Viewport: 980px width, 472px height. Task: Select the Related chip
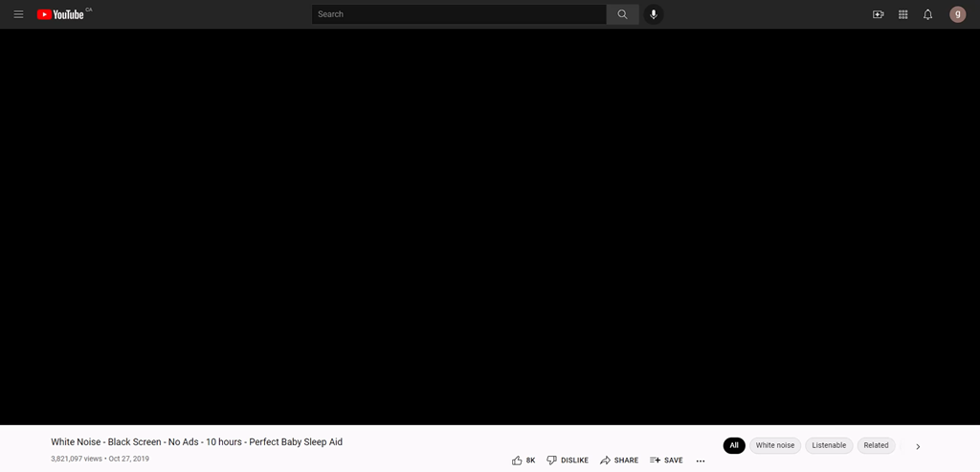tap(876, 445)
